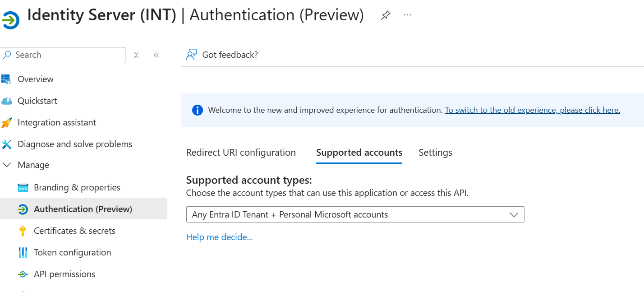
Task: Click the Identity Server (INT) title text
Action: 102,15
